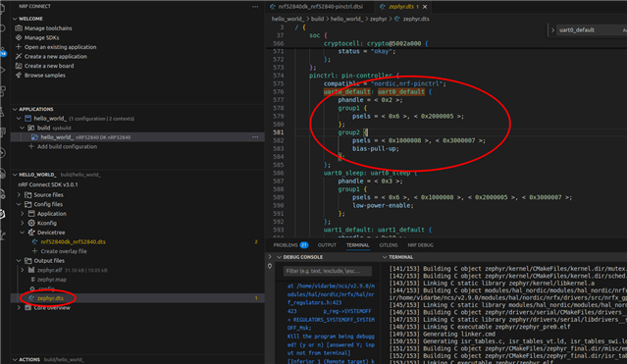Collapse the WELCOME section
The width and height of the screenshot is (627, 364).
pos(15,19)
